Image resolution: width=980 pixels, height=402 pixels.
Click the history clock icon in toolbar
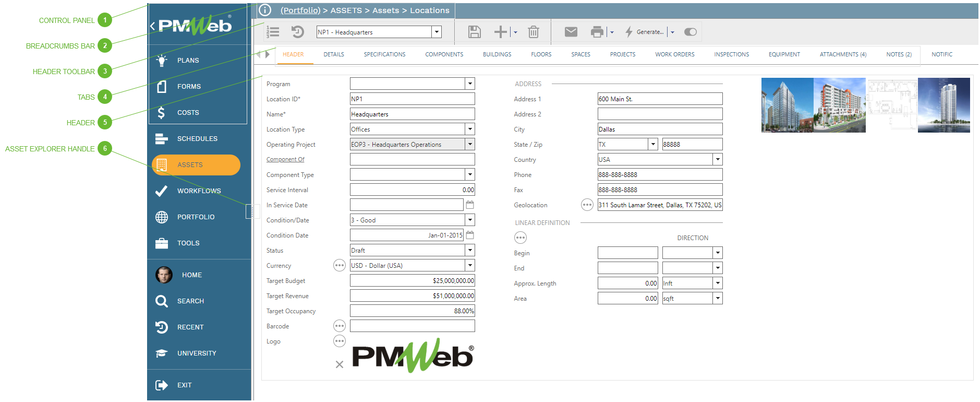pos(297,32)
